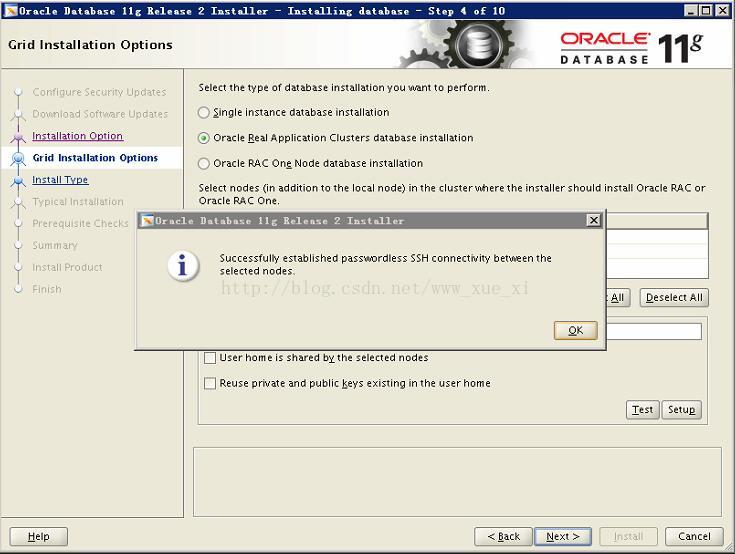Click the Typical Installation step text
Image resolution: width=735 pixels, height=554 pixels.
click(78, 202)
